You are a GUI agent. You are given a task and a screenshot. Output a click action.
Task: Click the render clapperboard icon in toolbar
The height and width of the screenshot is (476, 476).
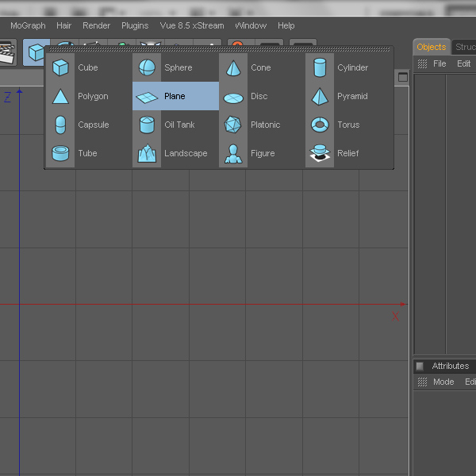coord(7,52)
